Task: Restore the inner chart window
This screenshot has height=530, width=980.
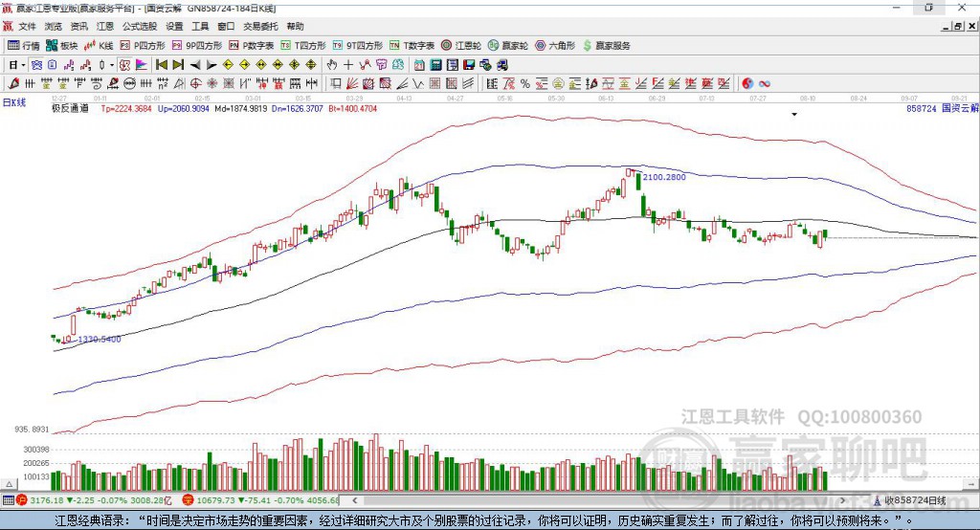Action: point(958,26)
